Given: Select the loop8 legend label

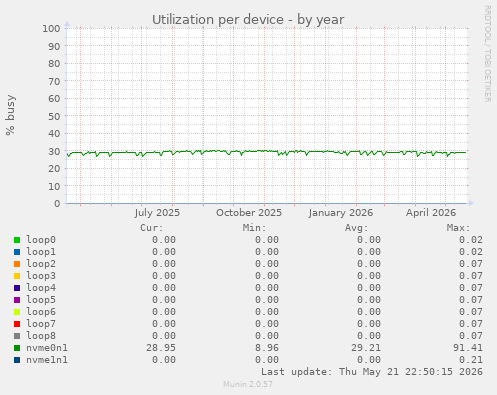Looking at the screenshot, I should click(x=41, y=336).
